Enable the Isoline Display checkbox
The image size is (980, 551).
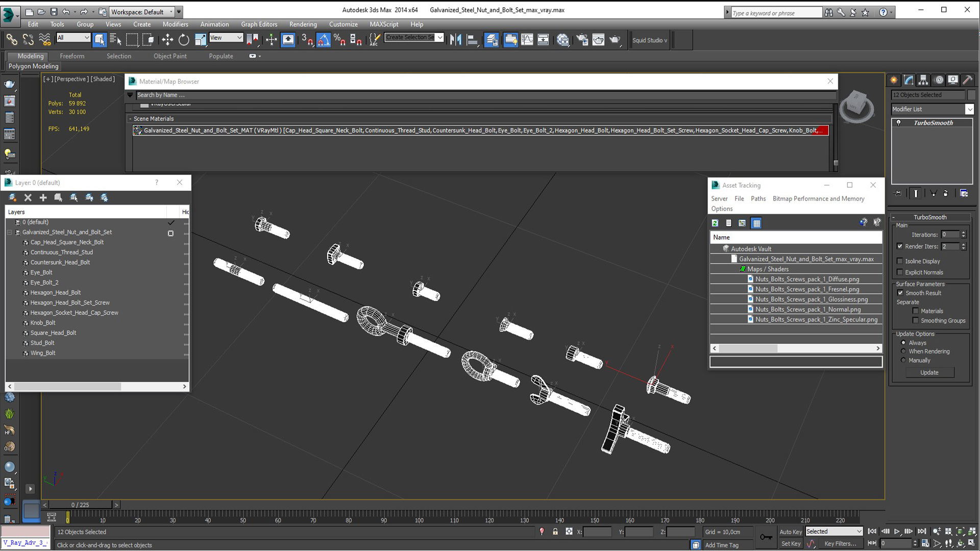900,261
